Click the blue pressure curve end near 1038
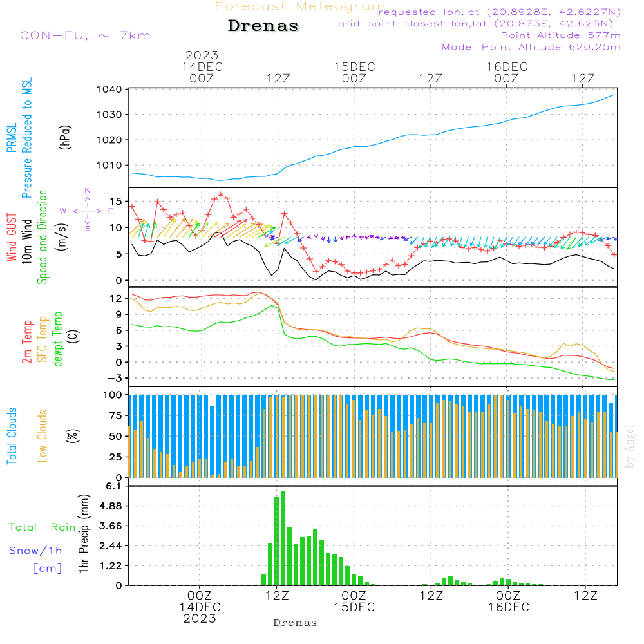This screenshot has height=644, width=644. tap(614, 95)
